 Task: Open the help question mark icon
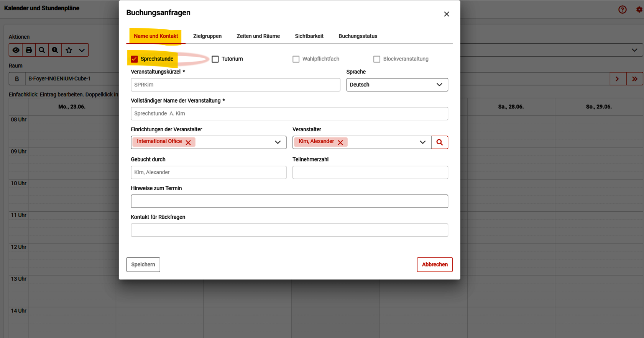tap(623, 10)
